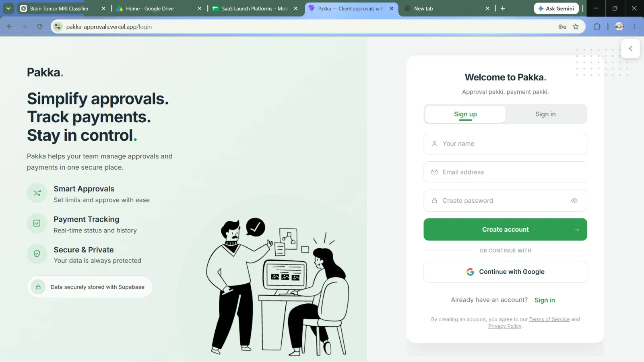The image size is (644, 362).
Task: Click the Payment Tracking heading
Action: [86, 219]
